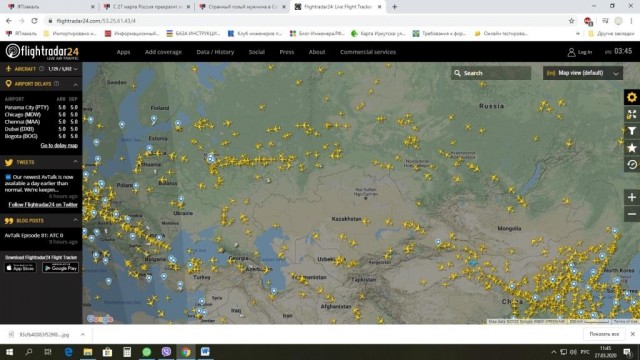
Task: Open Follow Flightradar24 on Twitter link
Action: coord(43,204)
